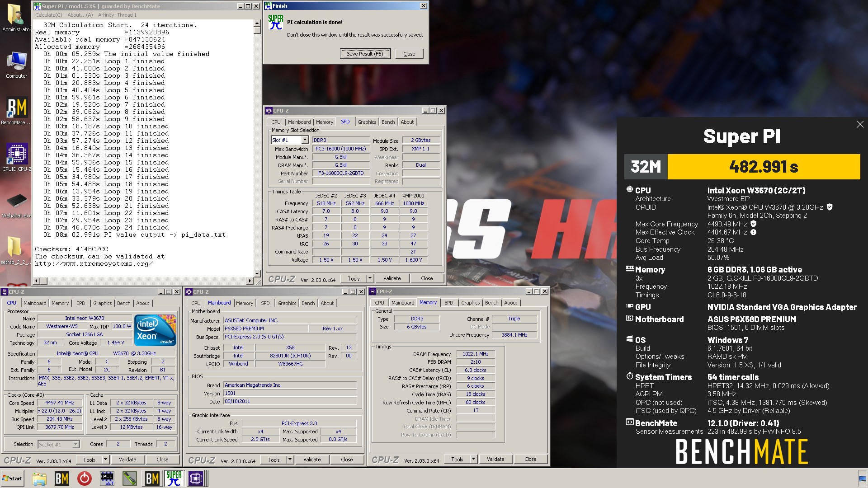Screen dimensions: 868x488
Task: Open Windows Explorer from the taskbar
Action: tap(39, 479)
